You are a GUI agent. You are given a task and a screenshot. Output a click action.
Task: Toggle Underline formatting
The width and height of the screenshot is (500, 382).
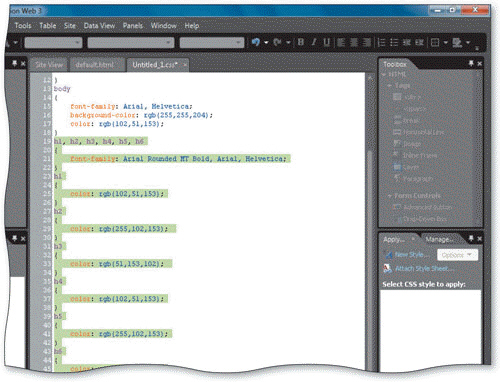pos(326,42)
